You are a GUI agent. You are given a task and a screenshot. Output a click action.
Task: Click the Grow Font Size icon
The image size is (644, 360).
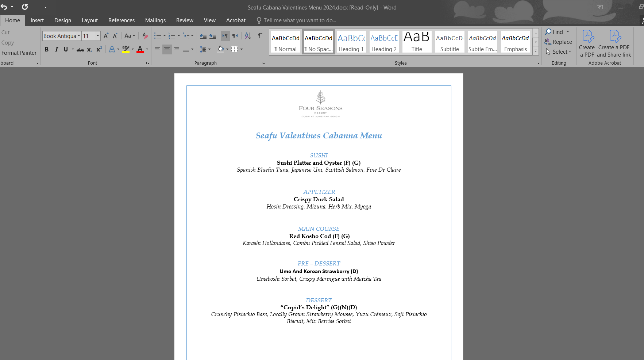click(106, 36)
